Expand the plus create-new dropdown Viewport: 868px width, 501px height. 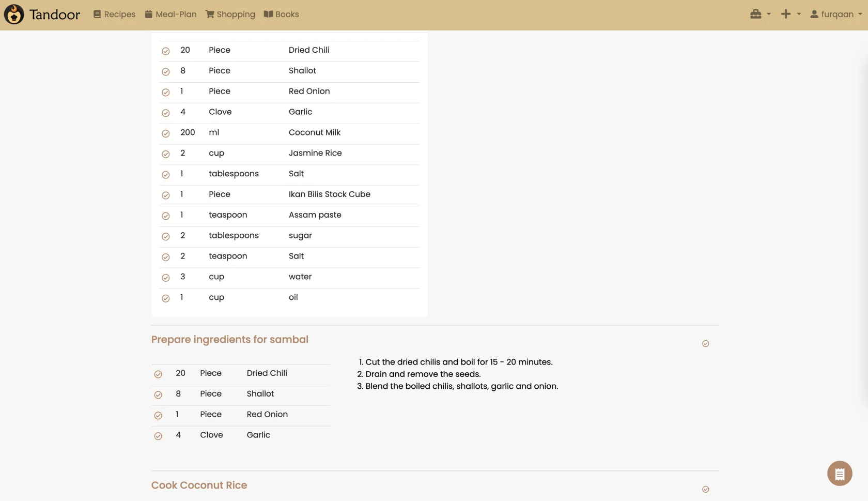(x=791, y=14)
